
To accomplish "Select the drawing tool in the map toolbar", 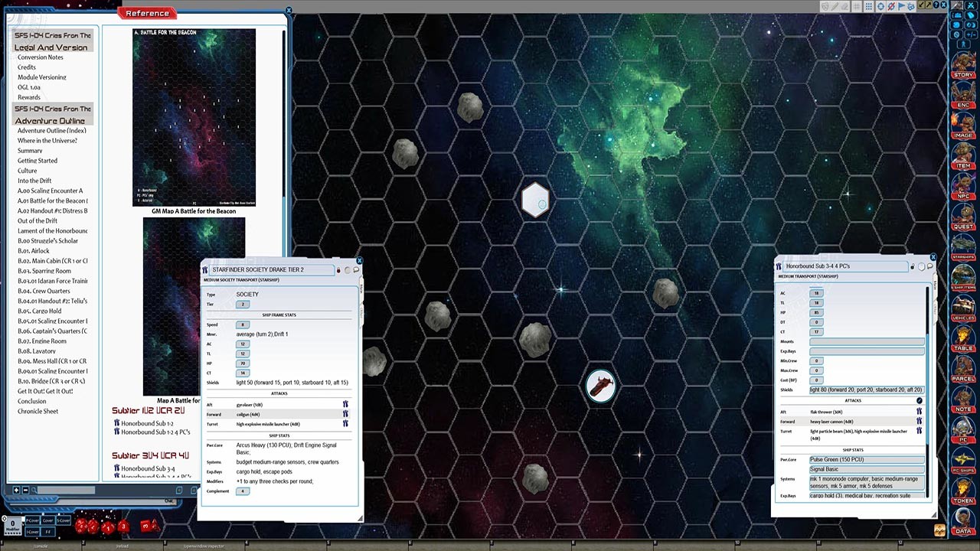I will pyautogui.click(x=835, y=7).
